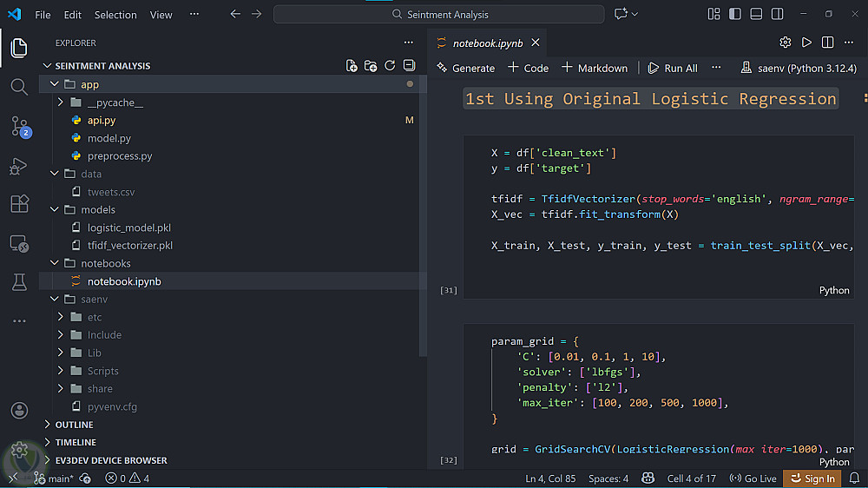
Task: Click the Sign In button
Action: (812, 478)
